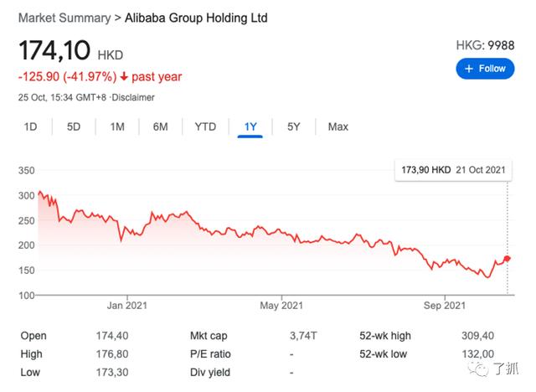Click the red down arrow icon

[125, 77]
